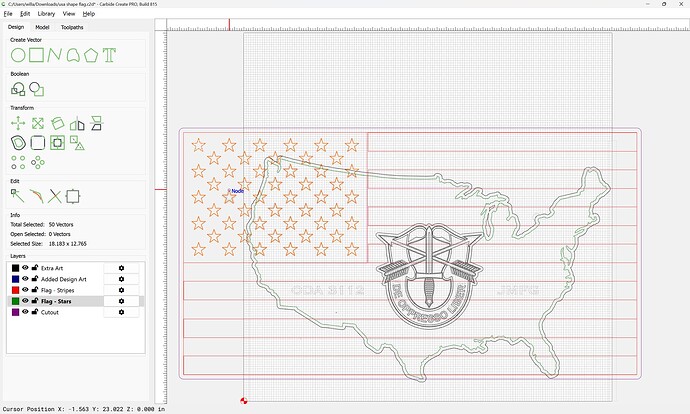The width and height of the screenshot is (690, 414).
Task: Open the Align vectors tool
Action: click(96, 123)
